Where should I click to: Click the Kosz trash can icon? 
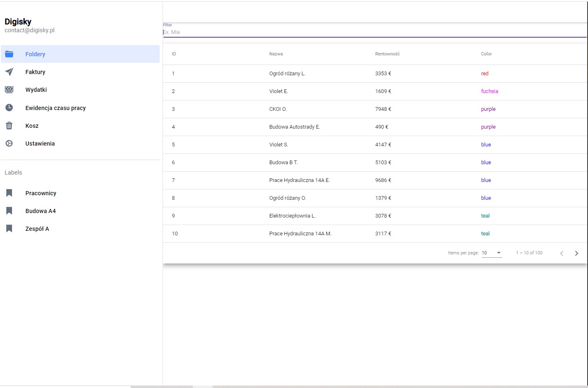[x=9, y=126]
